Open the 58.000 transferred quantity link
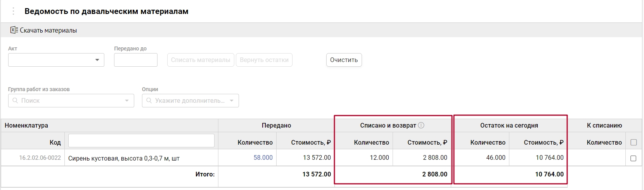This screenshot has width=644, height=190. coord(263,157)
